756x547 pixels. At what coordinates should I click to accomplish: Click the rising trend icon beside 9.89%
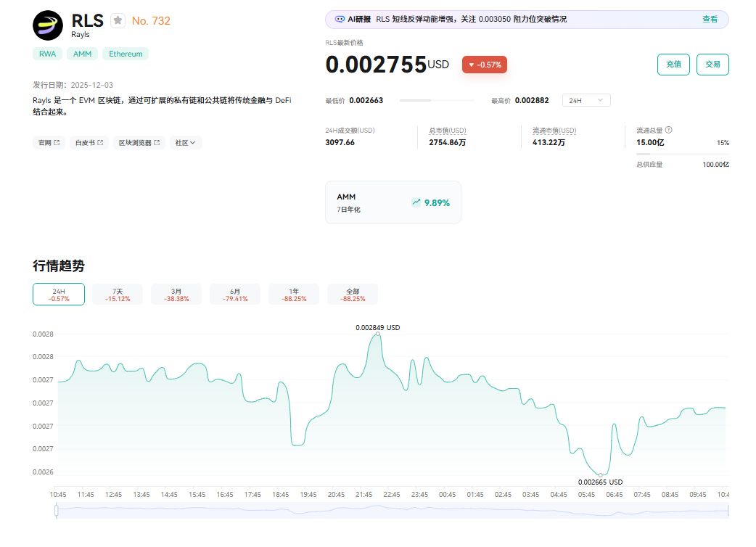[416, 202]
